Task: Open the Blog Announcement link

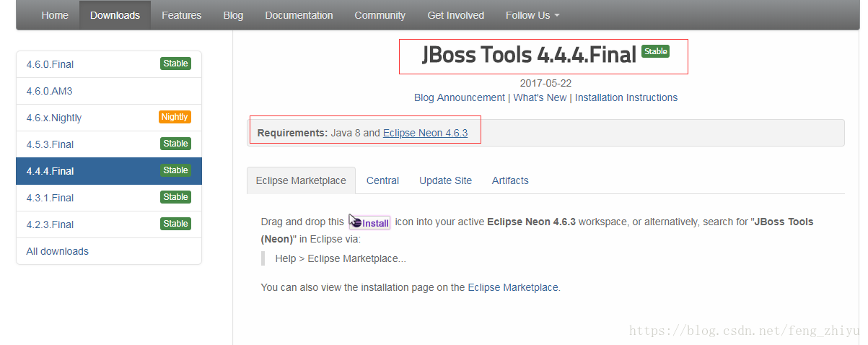Action: [460, 97]
